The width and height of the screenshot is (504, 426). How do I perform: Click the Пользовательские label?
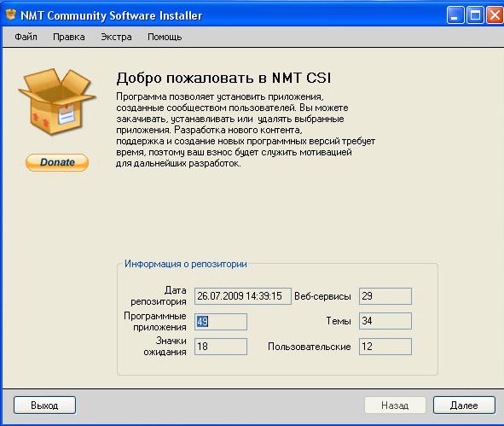[x=310, y=347]
